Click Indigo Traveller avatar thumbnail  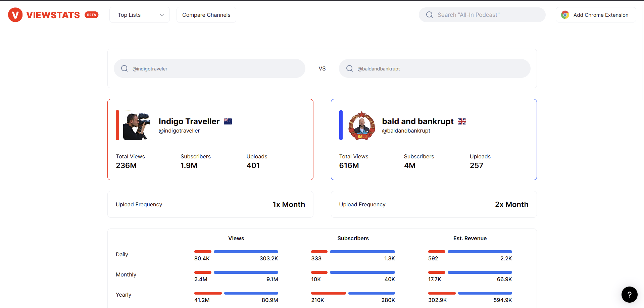[x=137, y=125]
